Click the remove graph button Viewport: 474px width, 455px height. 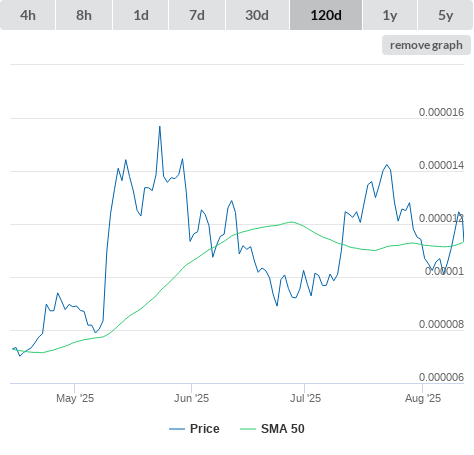pyautogui.click(x=426, y=45)
